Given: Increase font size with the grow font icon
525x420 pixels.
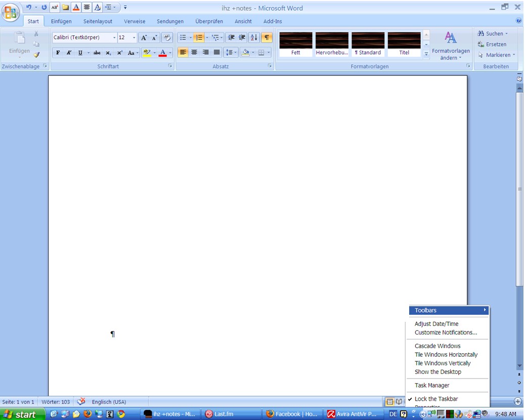Looking at the screenshot, I should coord(144,37).
